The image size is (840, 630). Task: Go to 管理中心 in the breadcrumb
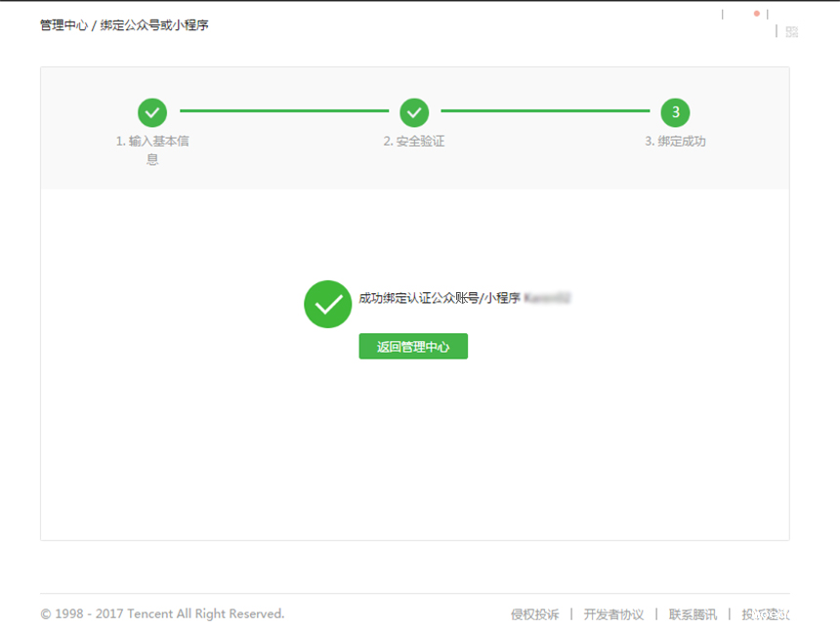click(63, 24)
